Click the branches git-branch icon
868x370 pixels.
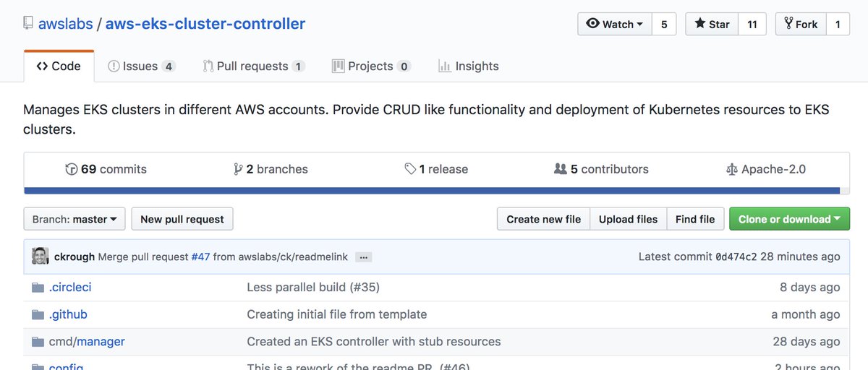pyautogui.click(x=238, y=169)
